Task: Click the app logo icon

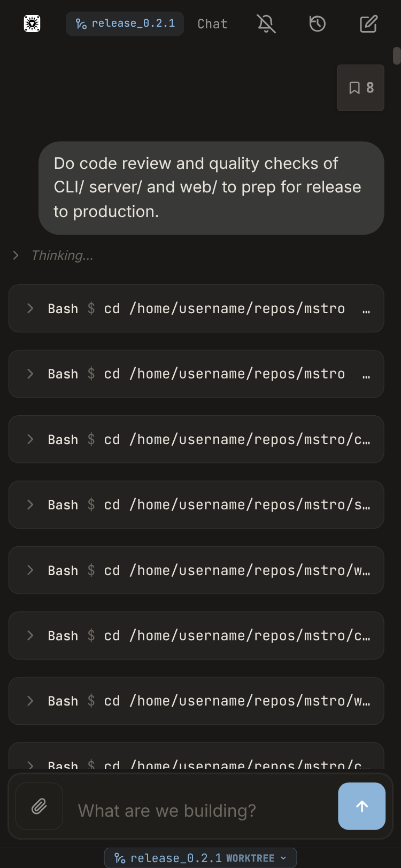Action: click(x=32, y=24)
